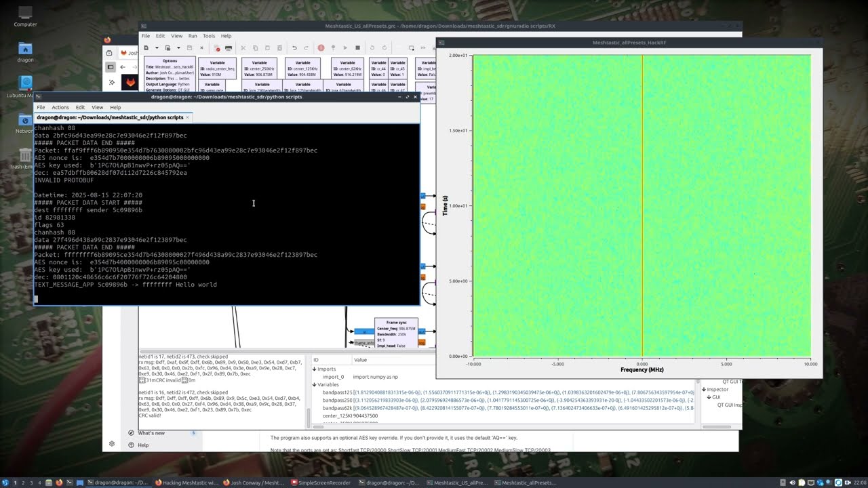Switch to Hacking Meshtastic Firefox window in taskbar
Viewport: 868px width, 488px height.
(x=187, y=483)
